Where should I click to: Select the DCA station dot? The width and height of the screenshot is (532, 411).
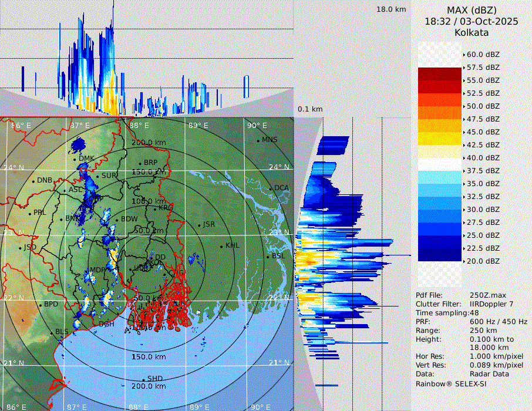click(271, 188)
